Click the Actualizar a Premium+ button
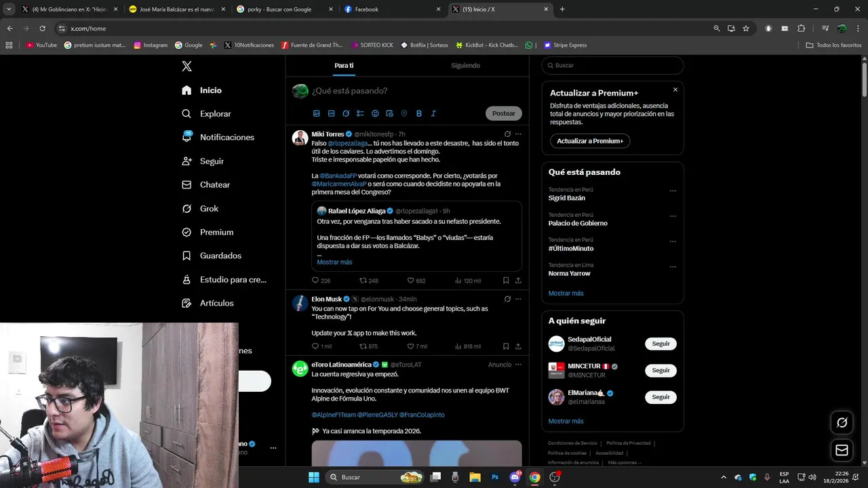Image resolution: width=868 pixels, height=488 pixels. click(x=590, y=141)
